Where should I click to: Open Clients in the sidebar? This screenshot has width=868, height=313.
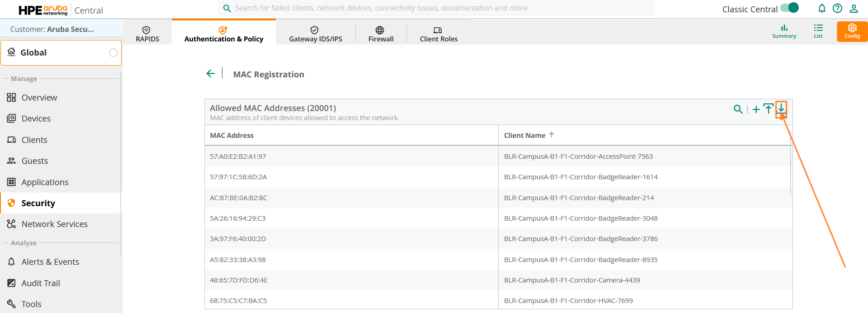click(x=61, y=140)
